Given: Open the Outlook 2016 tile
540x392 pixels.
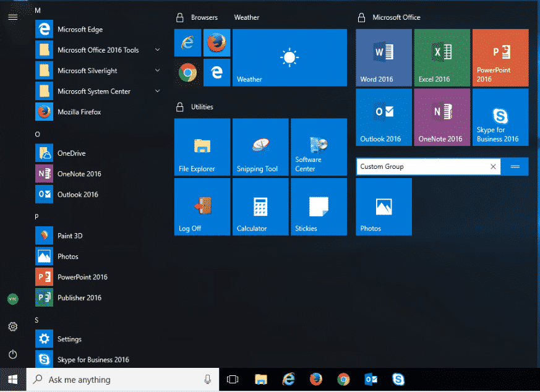Looking at the screenshot, I should tap(384, 117).
